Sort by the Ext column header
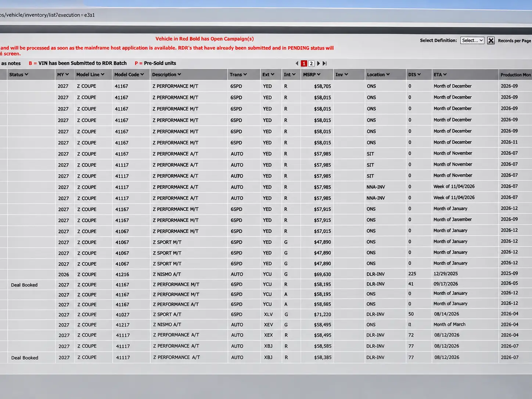 (x=269, y=75)
